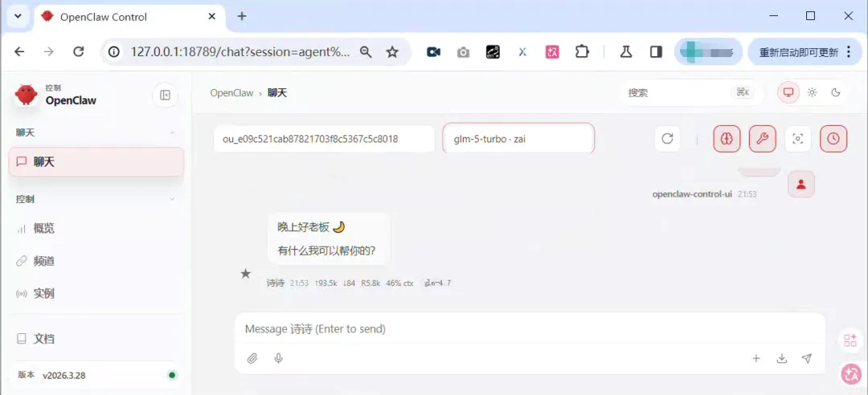Start voice input with the microphone icon
Viewport: 868px width, 395px height.
tap(278, 359)
